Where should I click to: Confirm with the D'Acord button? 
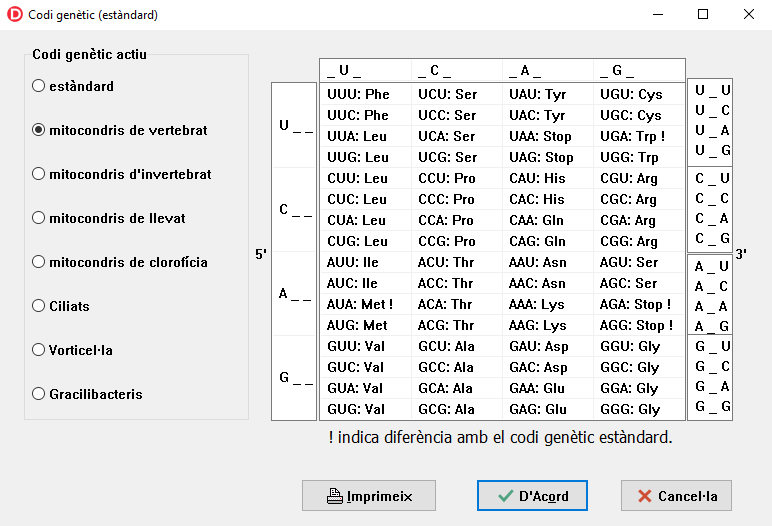pos(532,496)
